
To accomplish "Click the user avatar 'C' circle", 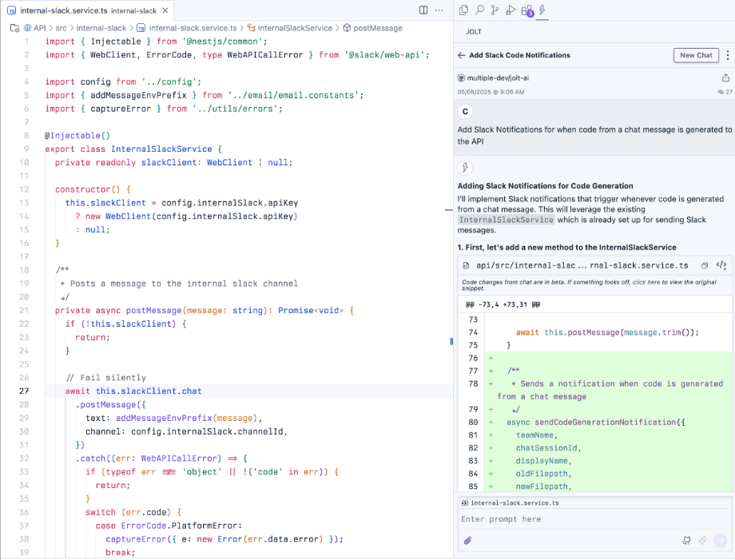I will coord(465,112).
